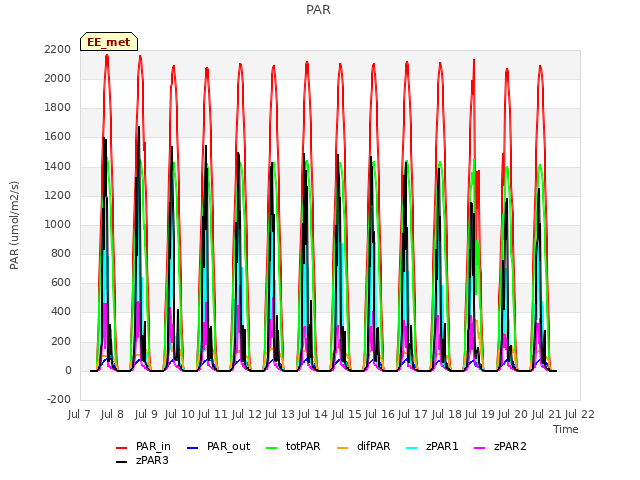This screenshot has height=480, width=640.
Task: Click the red PAR_in legend swatch
Action: click(122, 448)
